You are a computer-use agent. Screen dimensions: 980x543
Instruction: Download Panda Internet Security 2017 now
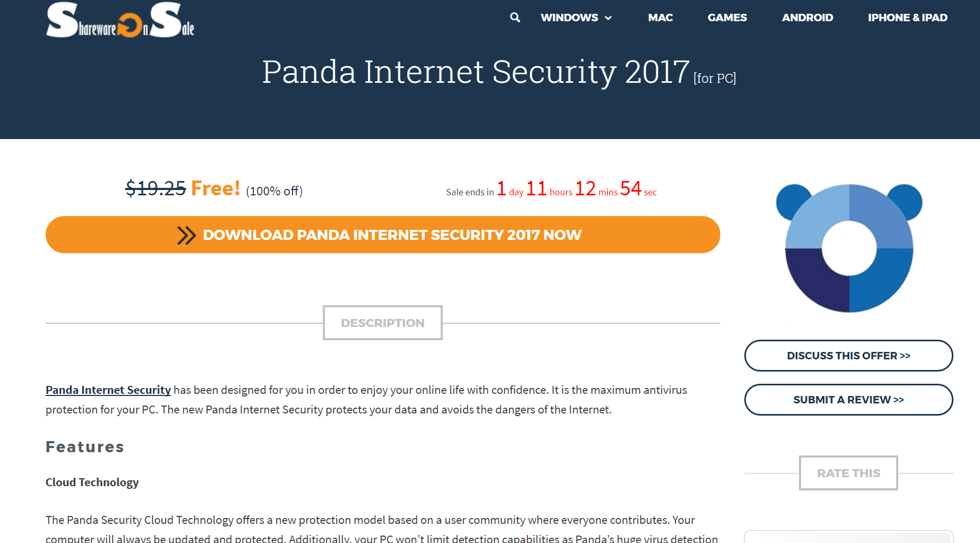coord(383,235)
